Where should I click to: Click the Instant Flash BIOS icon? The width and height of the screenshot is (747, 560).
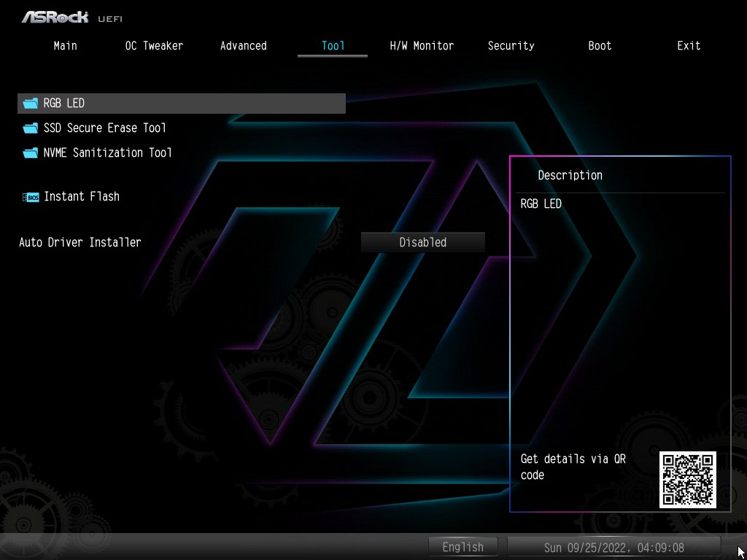(31, 197)
